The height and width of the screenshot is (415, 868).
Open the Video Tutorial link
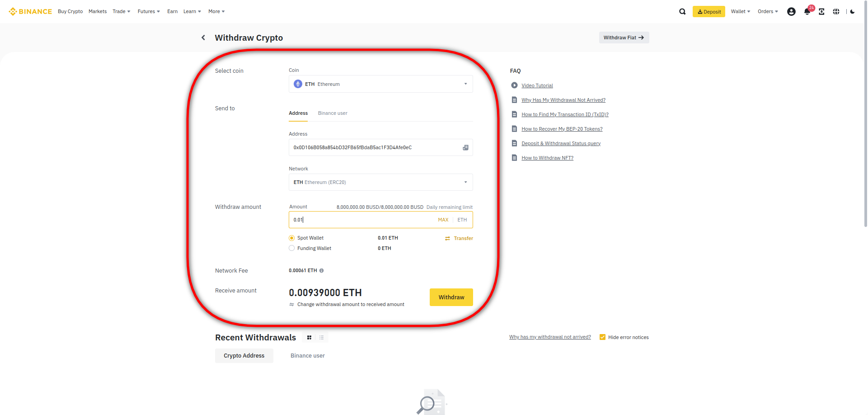tap(537, 85)
